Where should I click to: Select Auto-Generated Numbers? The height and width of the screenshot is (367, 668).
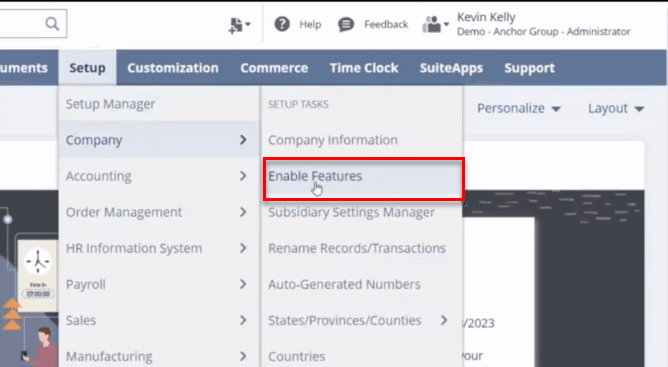[344, 284]
